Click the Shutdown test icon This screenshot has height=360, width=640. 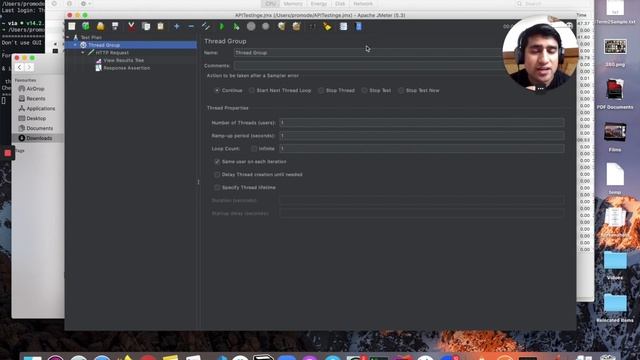266,27
